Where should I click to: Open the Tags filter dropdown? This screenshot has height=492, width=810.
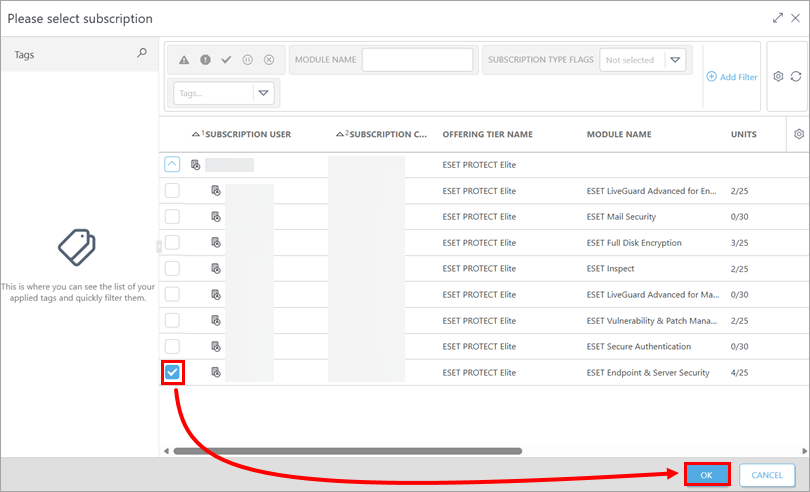(264, 93)
